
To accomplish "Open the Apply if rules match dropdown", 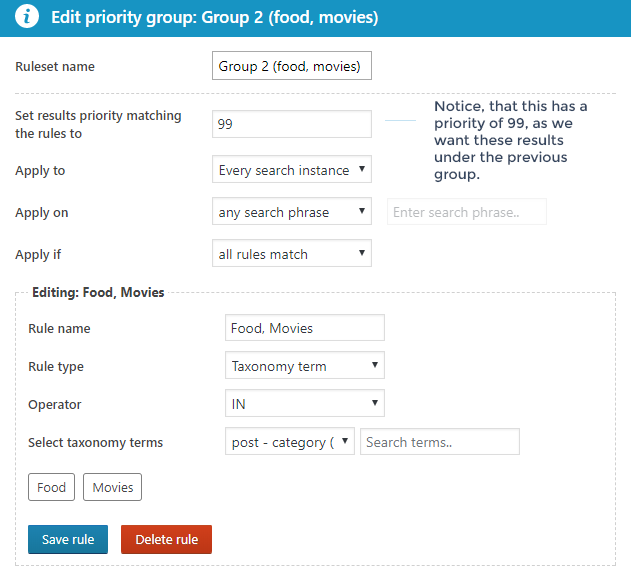I will click(292, 254).
